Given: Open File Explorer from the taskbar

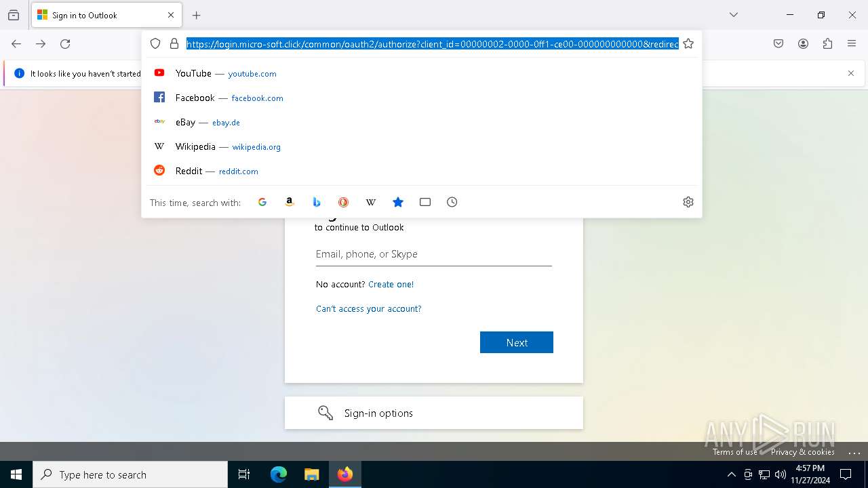Looking at the screenshot, I should click(311, 474).
